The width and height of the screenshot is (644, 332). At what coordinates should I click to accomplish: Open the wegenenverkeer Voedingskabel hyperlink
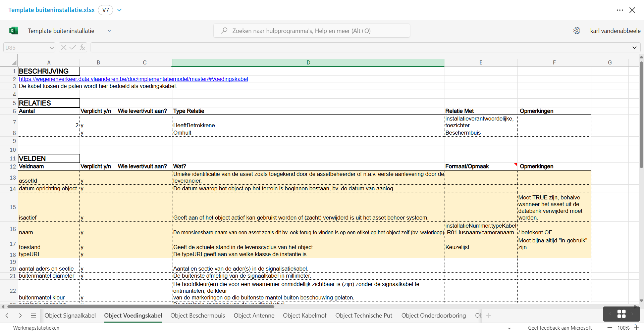[x=133, y=79]
